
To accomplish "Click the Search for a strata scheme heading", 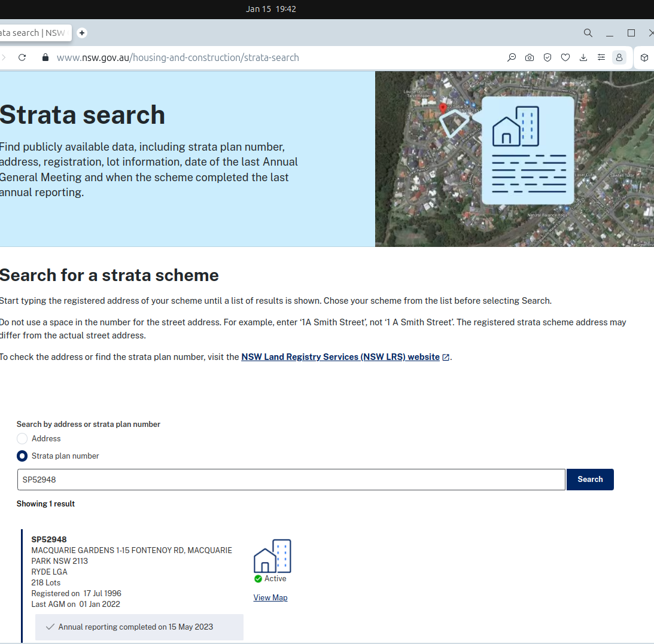I will pyautogui.click(x=109, y=275).
